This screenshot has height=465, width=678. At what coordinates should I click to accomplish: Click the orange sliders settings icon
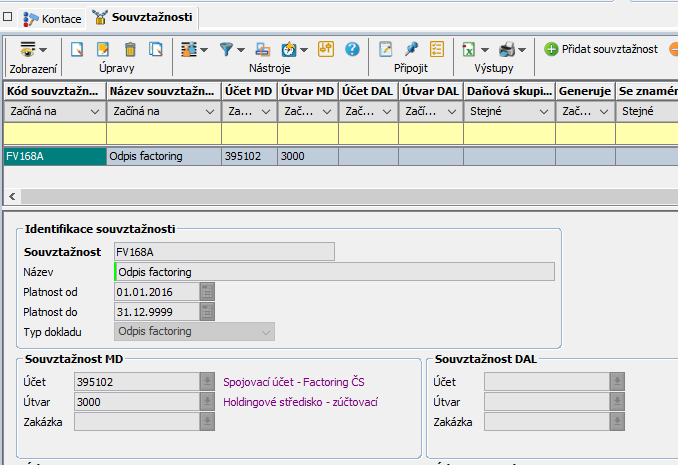click(325, 49)
